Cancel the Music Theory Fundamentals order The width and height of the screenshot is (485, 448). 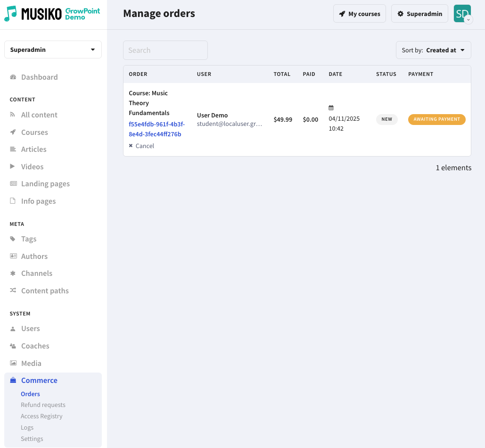click(142, 146)
